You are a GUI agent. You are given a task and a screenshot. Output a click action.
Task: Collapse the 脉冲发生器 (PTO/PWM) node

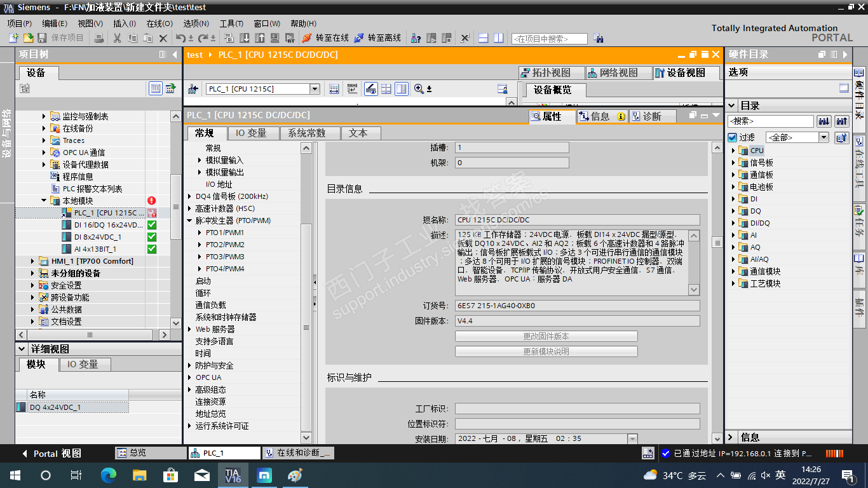point(189,220)
